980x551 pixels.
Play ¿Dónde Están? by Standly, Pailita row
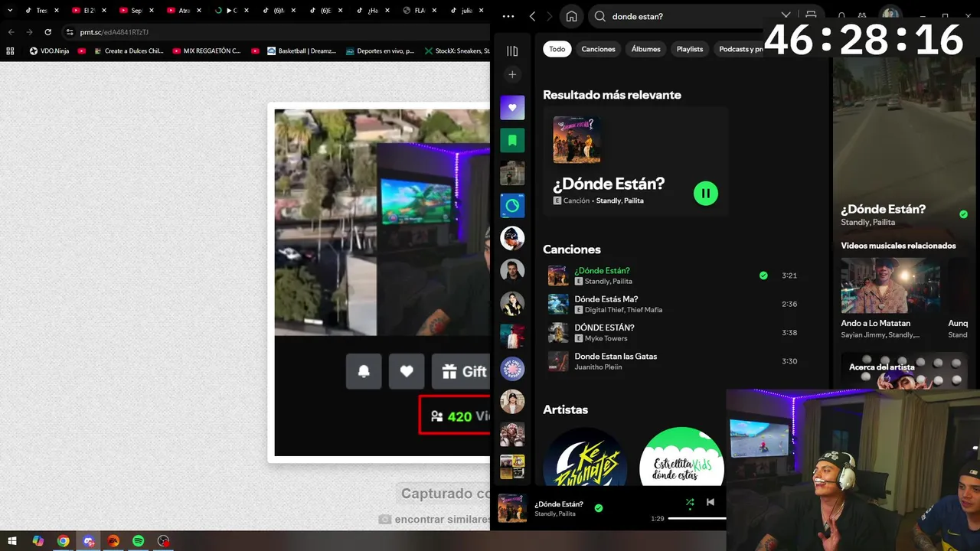pyautogui.click(x=674, y=275)
